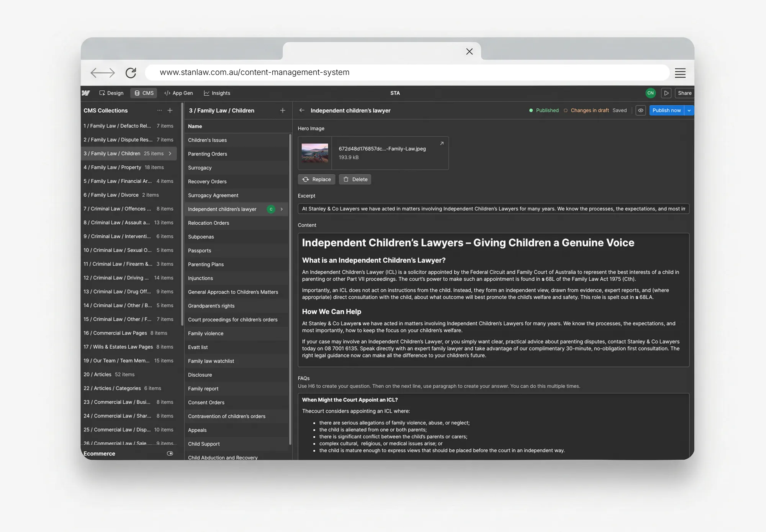Open the Insights tab
The image size is (766, 532).
click(217, 93)
